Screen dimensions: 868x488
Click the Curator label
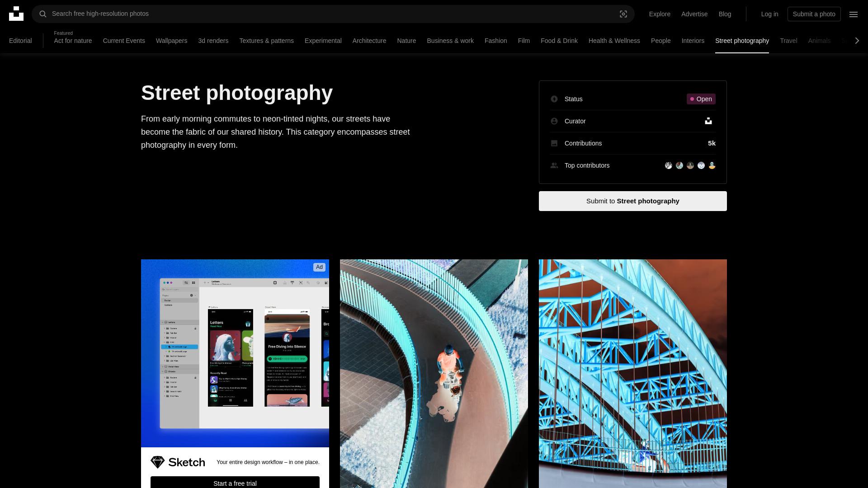[x=575, y=121]
